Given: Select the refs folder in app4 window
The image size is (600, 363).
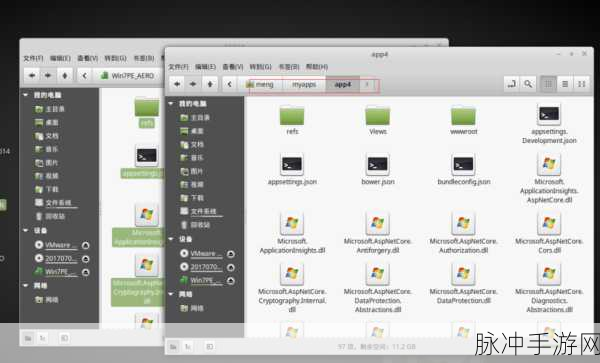Looking at the screenshot, I should click(292, 121).
